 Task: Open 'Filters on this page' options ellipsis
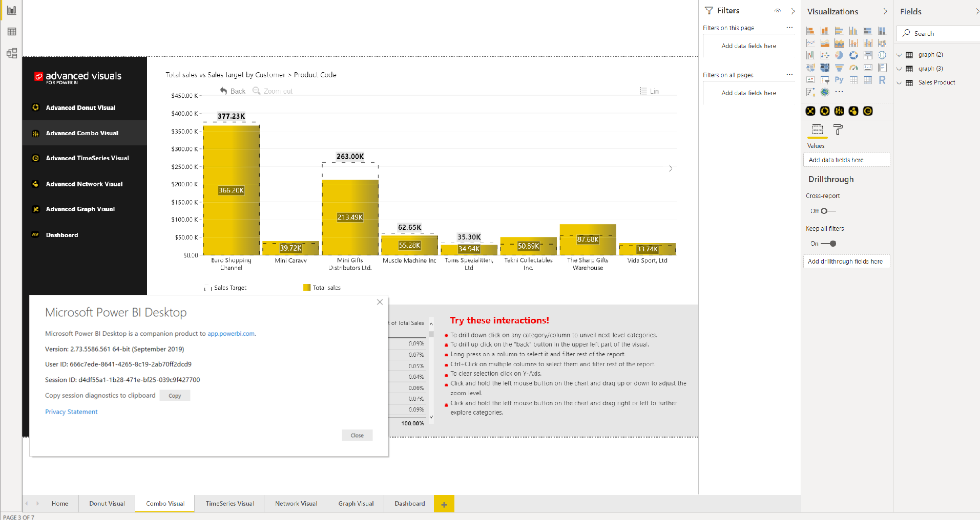[x=789, y=28]
